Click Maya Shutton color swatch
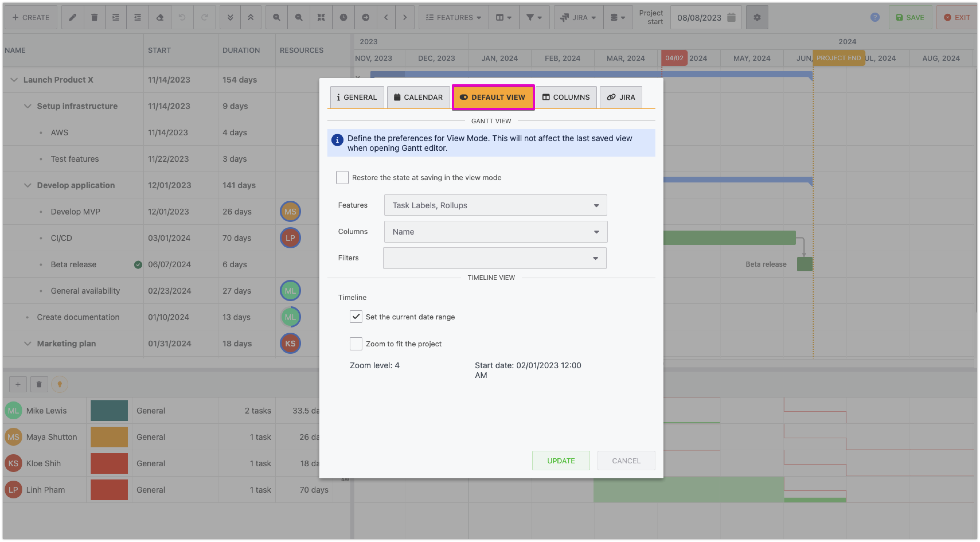Viewport: 980px width, 542px height. (x=109, y=436)
